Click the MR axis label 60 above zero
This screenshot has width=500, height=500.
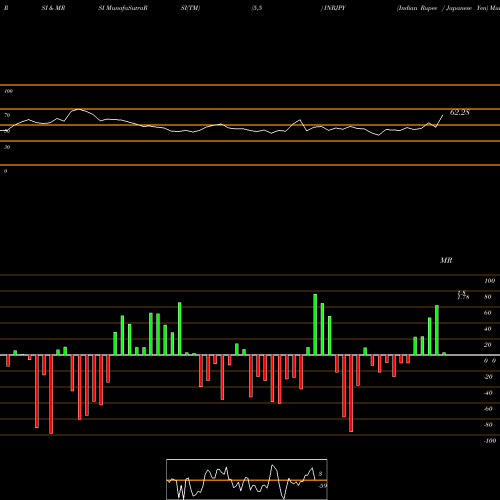(488, 313)
